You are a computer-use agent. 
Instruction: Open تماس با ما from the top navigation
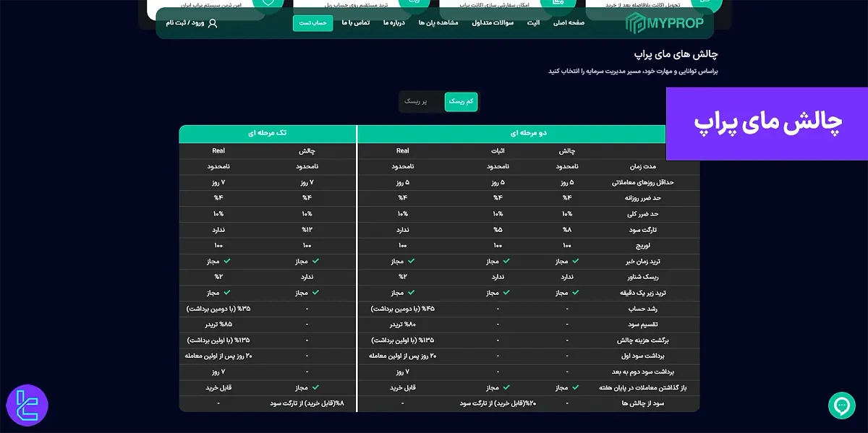click(x=354, y=23)
